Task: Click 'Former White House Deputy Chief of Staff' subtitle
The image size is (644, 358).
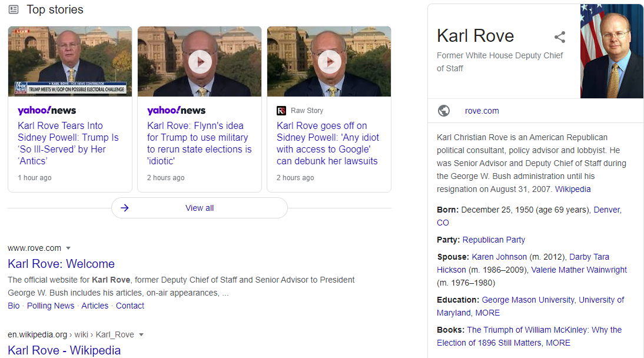Action: [499, 62]
